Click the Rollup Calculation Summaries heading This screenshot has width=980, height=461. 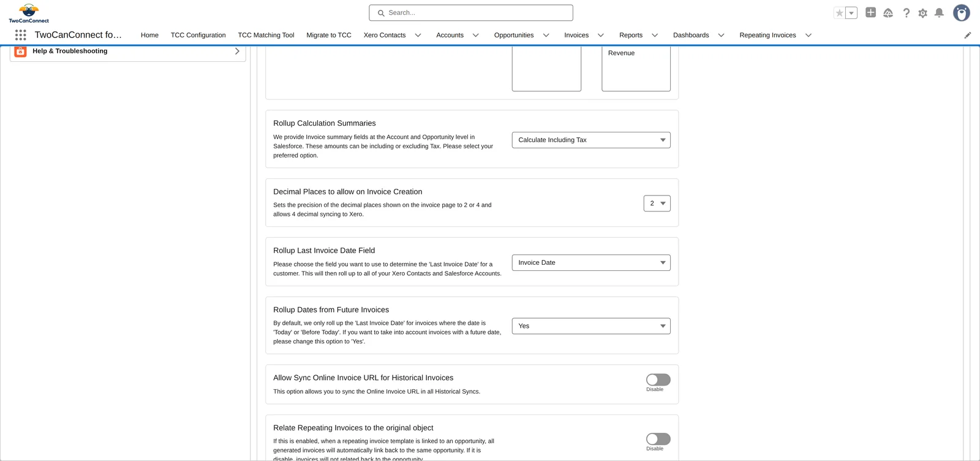pyautogui.click(x=325, y=123)
